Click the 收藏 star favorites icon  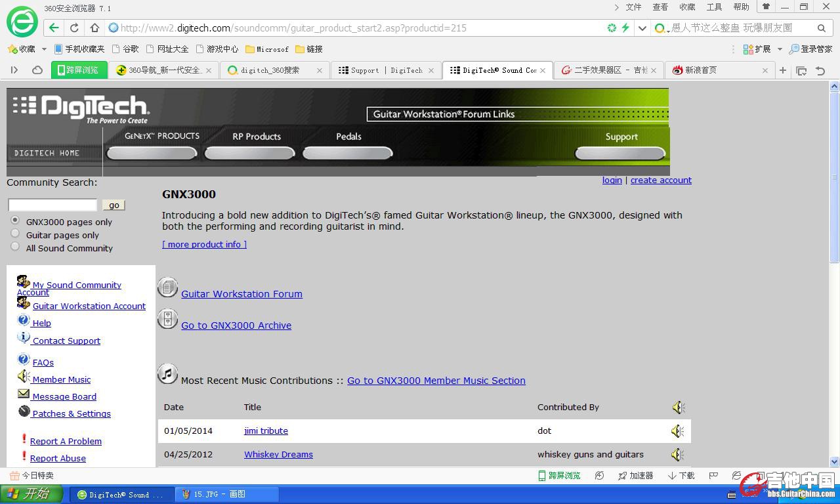coord(12,49)
